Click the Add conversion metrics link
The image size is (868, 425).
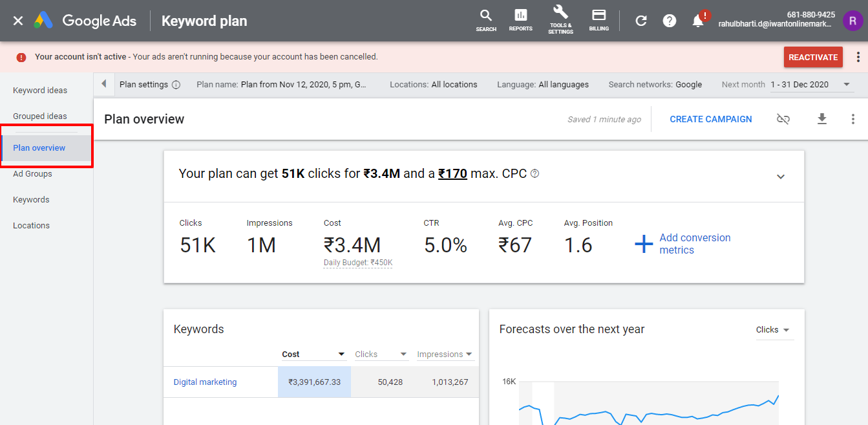[695, 244]
